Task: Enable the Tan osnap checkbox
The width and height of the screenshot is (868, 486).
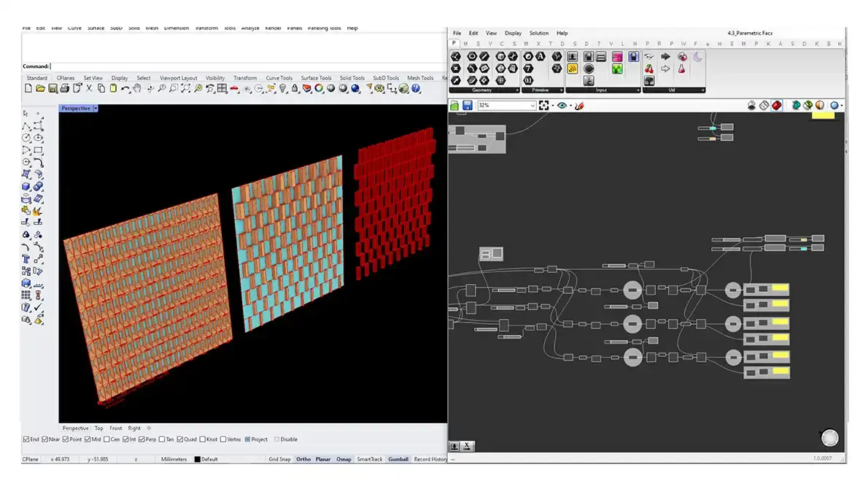Action: point(162,439)
